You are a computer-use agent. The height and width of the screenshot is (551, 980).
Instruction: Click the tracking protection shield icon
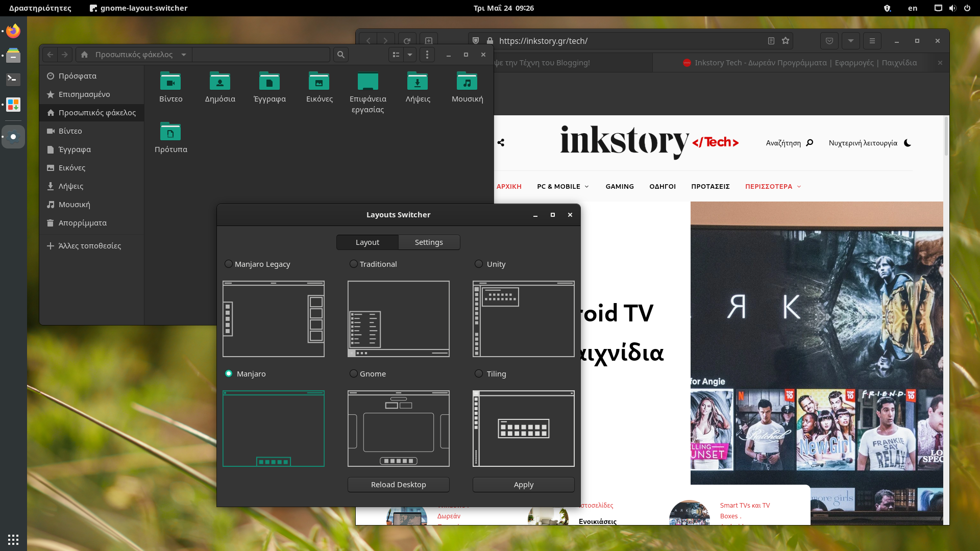tap(476, 41)
